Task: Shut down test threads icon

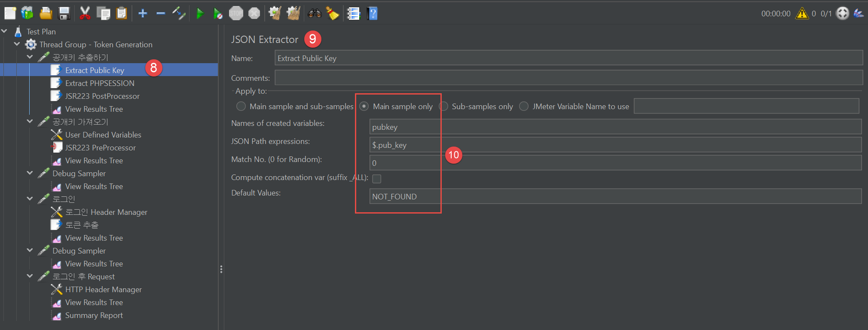Action: [254, 13]
